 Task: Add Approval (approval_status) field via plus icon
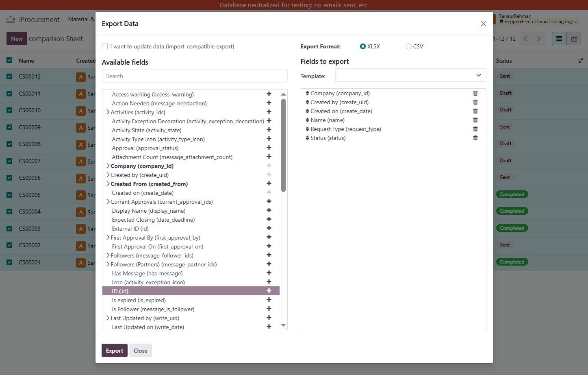coord(269,148)
